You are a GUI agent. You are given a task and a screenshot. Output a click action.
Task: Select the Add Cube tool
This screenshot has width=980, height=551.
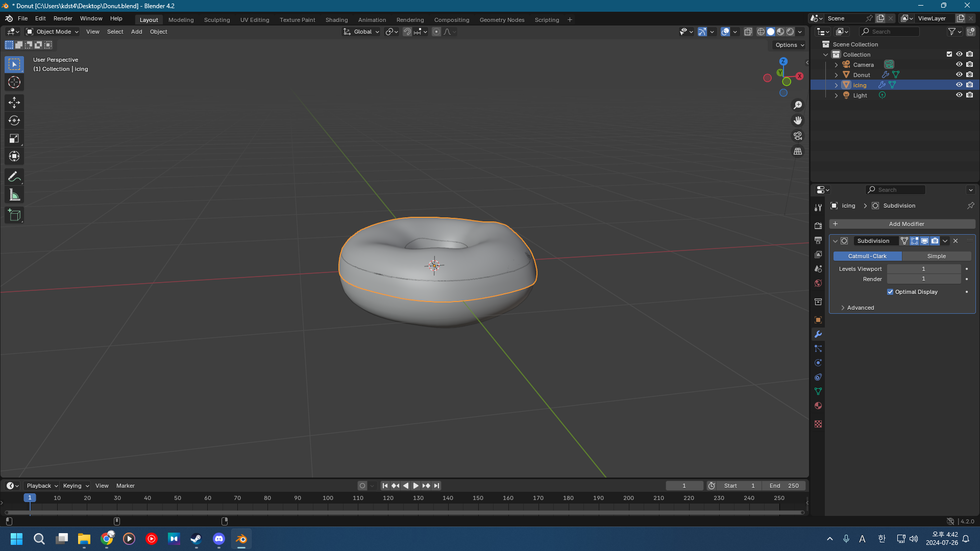[14, 215]
